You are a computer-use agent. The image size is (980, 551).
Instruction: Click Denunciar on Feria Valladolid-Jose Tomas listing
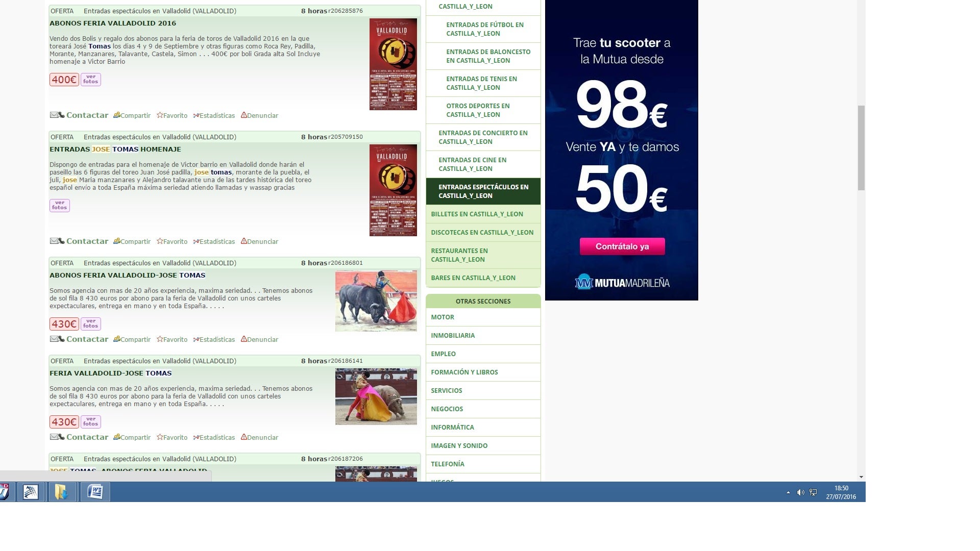click(259, 437)
